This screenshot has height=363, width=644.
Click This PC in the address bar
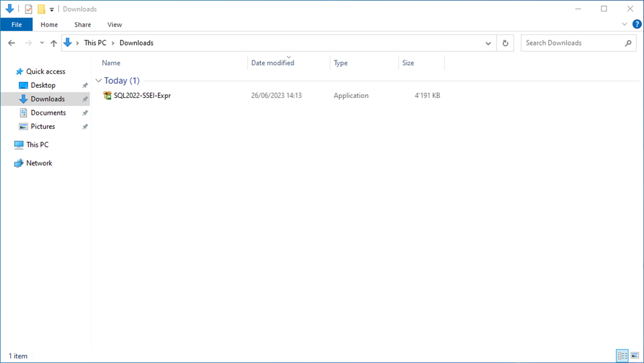95,43
